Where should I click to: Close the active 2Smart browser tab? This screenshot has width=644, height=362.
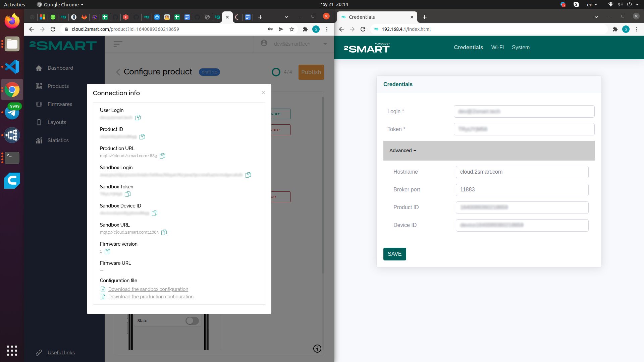(x=227, y=17)
